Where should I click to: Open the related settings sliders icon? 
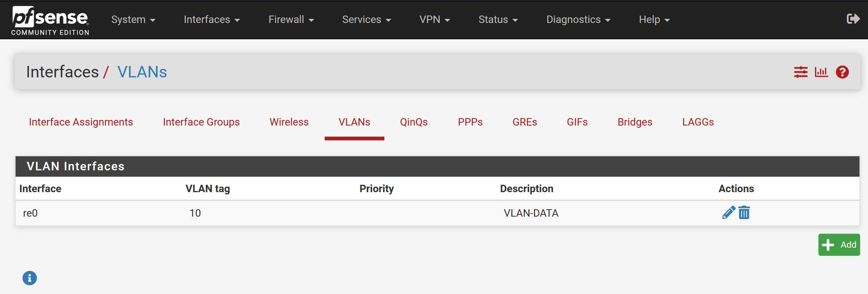801,72
